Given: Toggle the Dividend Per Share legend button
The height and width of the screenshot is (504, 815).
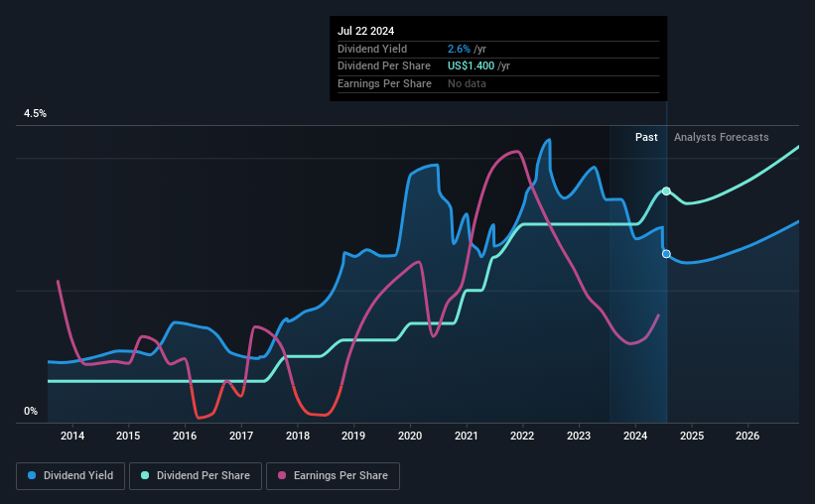Looking at the screenshot, I should tap(196, 476).
